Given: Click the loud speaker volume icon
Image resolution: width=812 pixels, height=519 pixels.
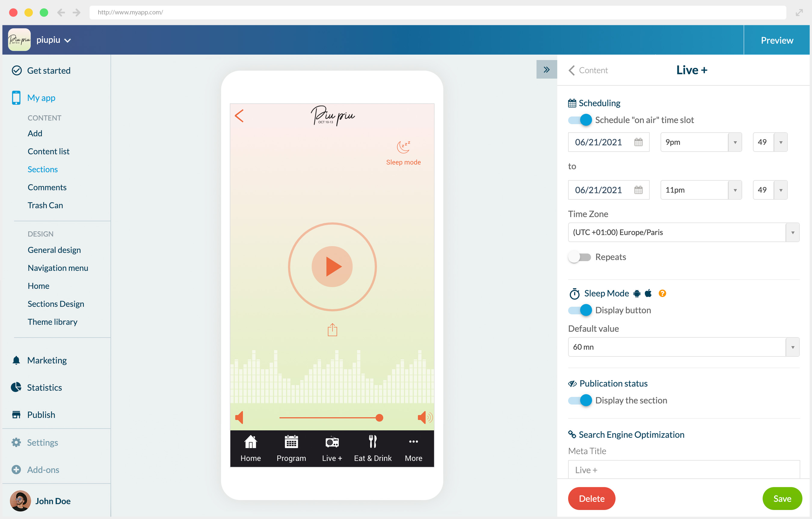Looking at the screenshot, I should [424, 417].
